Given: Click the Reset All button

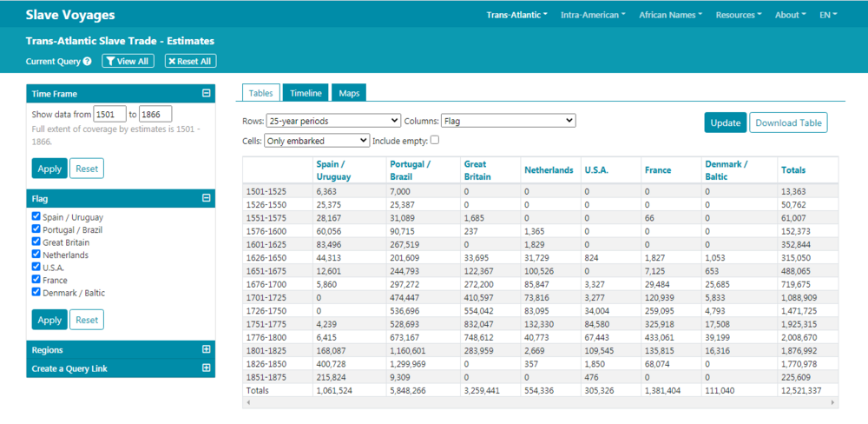Looking at the screenshot, I should click(x=190, y=61).
